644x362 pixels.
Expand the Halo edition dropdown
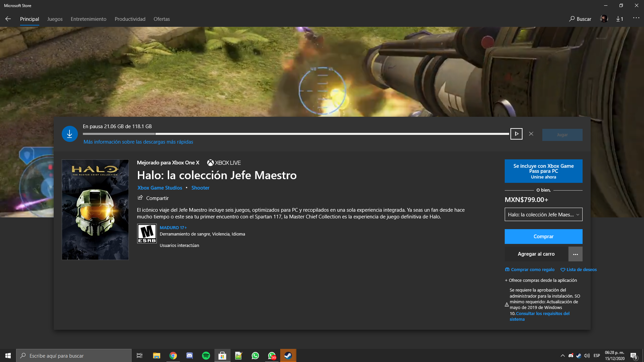click(x=543, y=215)
